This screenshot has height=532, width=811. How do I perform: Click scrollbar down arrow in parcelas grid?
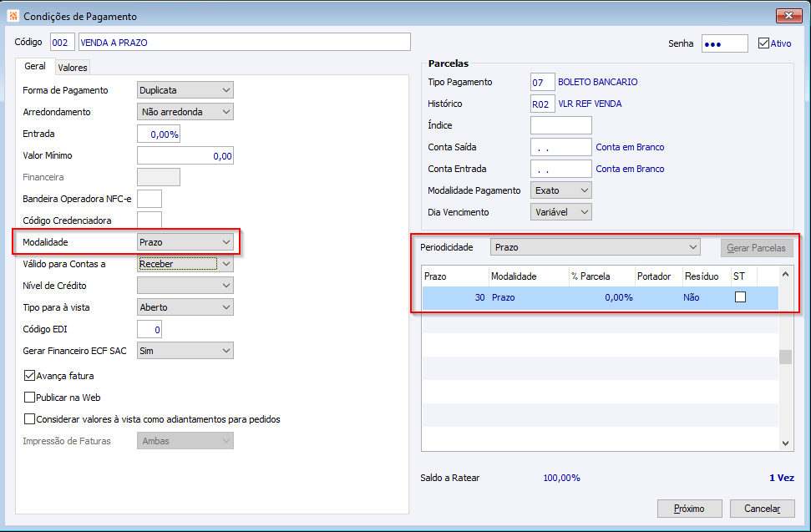click(785, 443)
